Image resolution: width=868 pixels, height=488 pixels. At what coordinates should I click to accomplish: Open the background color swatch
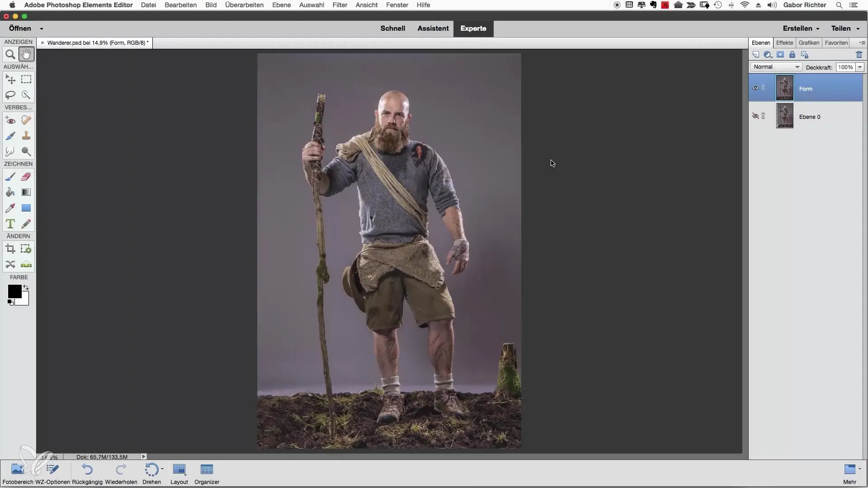click(24, 300)
